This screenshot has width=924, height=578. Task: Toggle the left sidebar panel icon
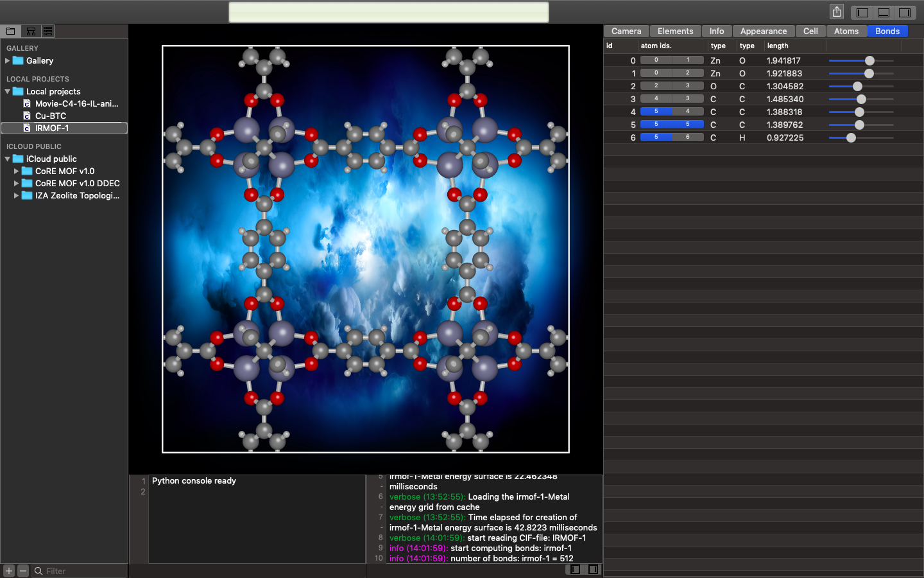point(862,12)
